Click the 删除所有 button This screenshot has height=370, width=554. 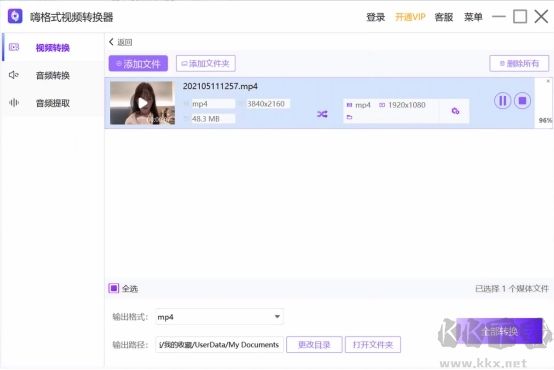tap(519, 64)
